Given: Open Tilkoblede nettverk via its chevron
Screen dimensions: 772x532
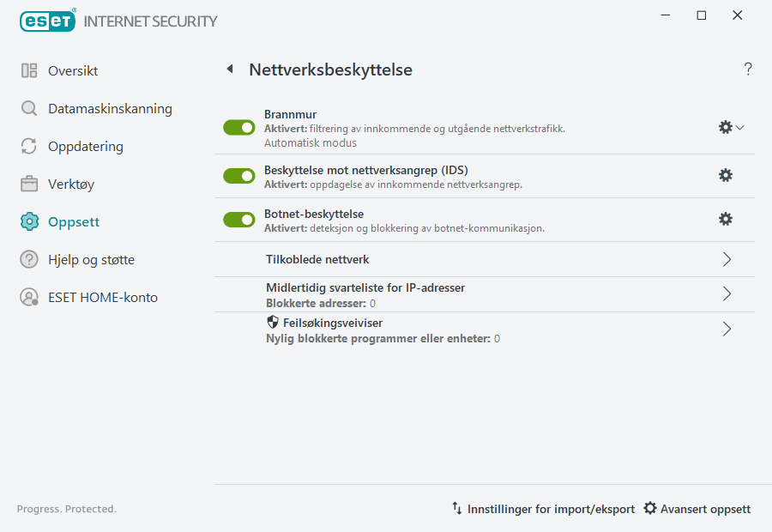Looking at the screenshot, I should [727, 259].
